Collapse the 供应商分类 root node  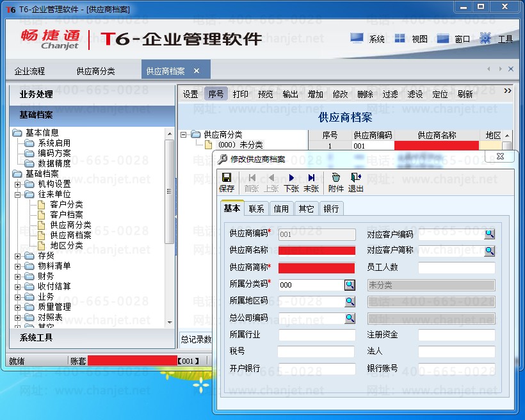pos(183,135)
